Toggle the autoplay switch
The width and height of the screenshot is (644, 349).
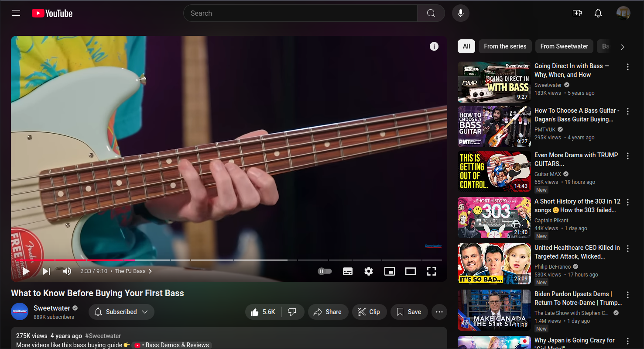point(325,271)
